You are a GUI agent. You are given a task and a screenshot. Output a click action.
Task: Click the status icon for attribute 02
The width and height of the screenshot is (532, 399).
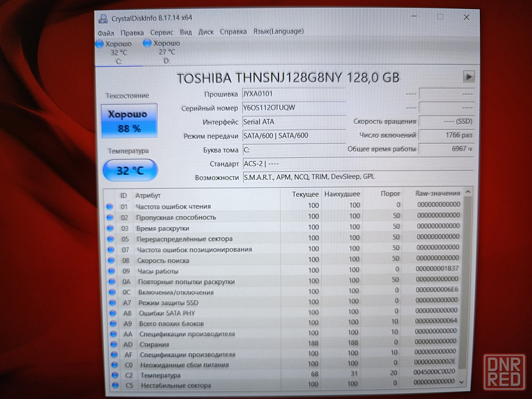(x=110, y=218)
